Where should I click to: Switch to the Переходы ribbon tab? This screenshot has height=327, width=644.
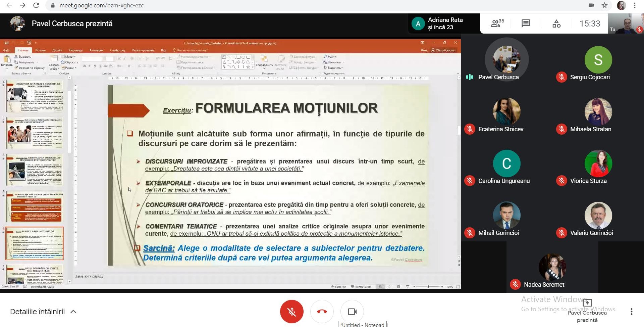(76, 50)
